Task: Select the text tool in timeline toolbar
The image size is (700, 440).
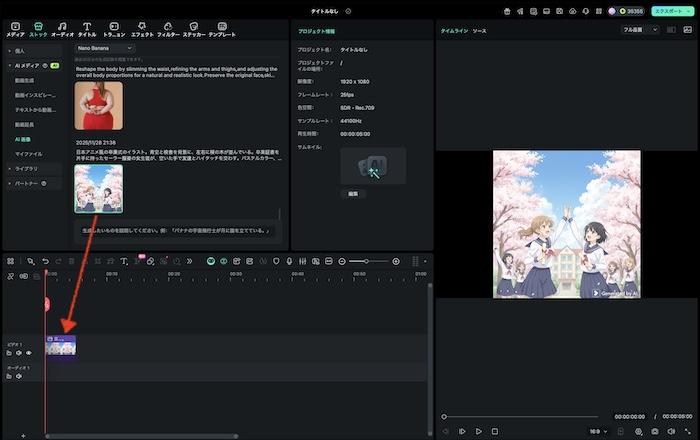Action: [124, 262]
